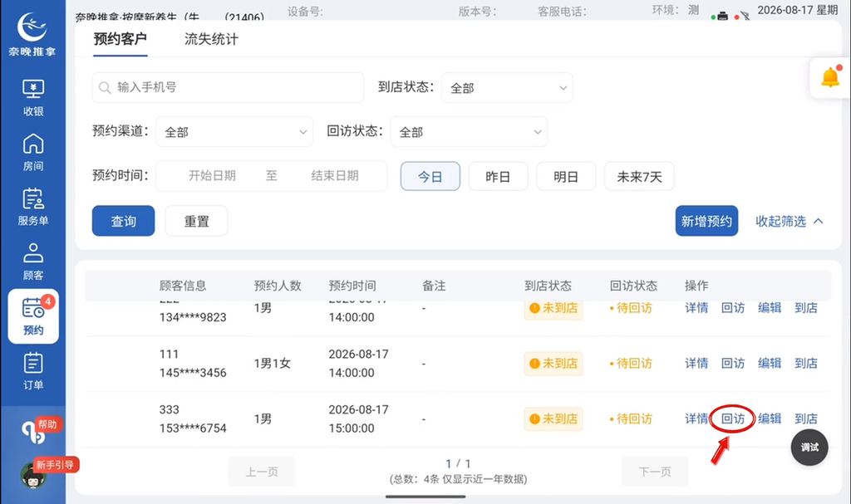851x504 pixels.
Task: Click the 顾客信息 column header
Action: pyautogui.click(x=183, y=286)
